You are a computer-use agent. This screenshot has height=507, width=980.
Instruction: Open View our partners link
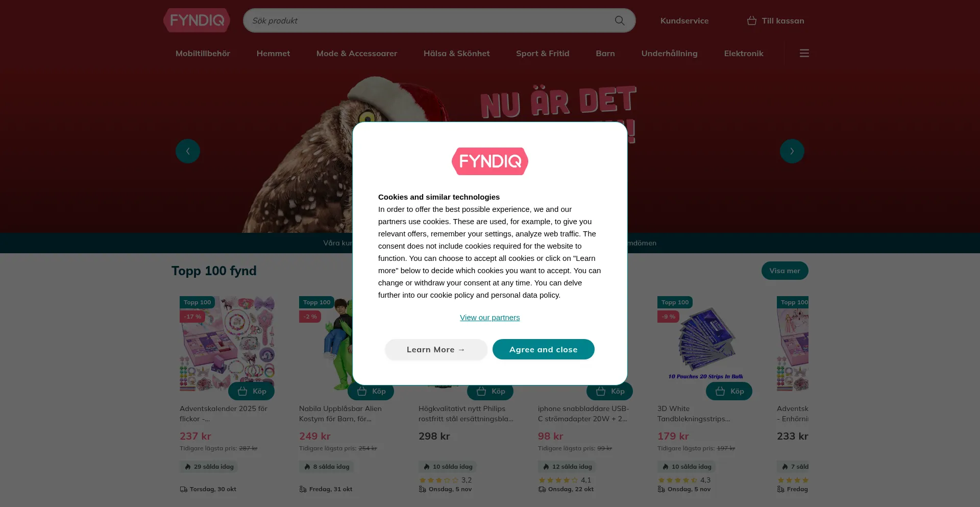[x=489, y=317]
